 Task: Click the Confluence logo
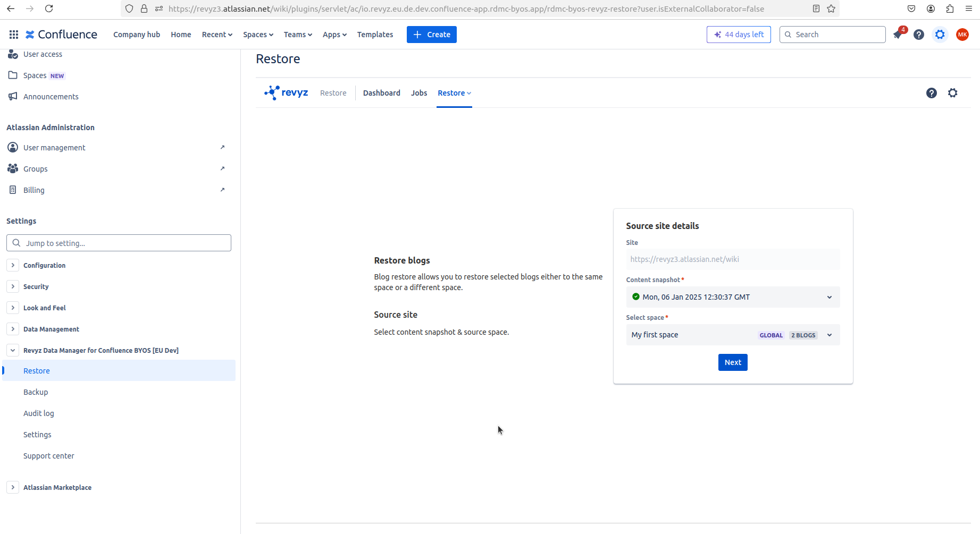tap(61, 35)
